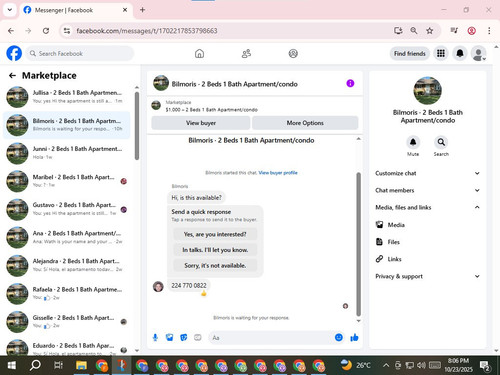
Task: Expand Privacy & support section
Action: click(428, 276)
